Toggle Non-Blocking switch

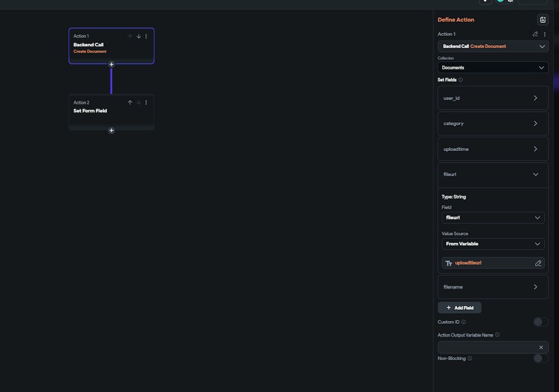[x=541, y=358]
